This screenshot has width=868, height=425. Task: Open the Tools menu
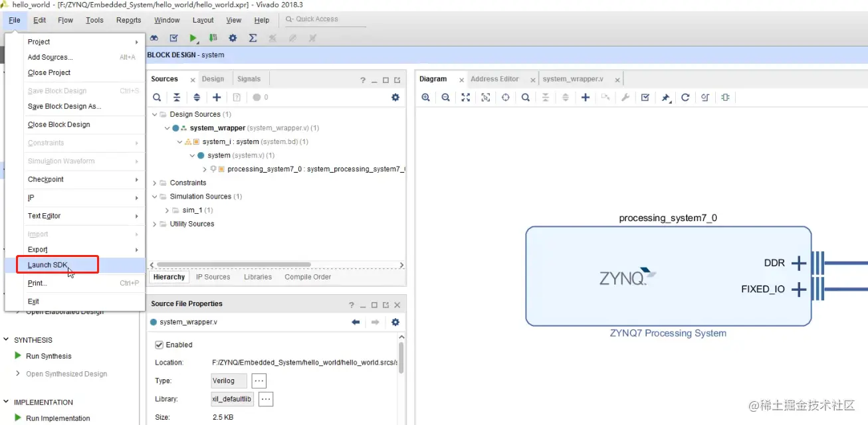click(94, 20)
